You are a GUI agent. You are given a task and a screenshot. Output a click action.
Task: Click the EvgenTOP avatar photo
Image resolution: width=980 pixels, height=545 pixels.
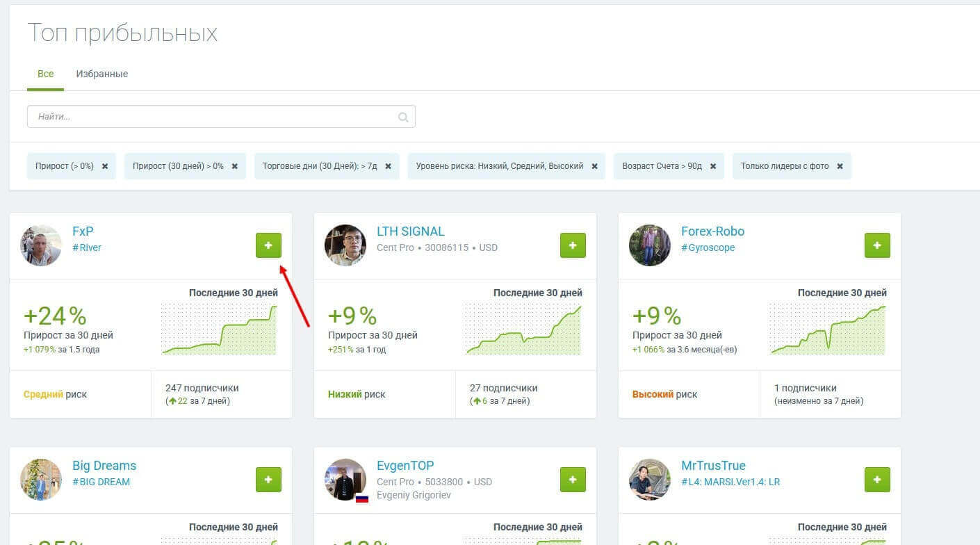345,480
